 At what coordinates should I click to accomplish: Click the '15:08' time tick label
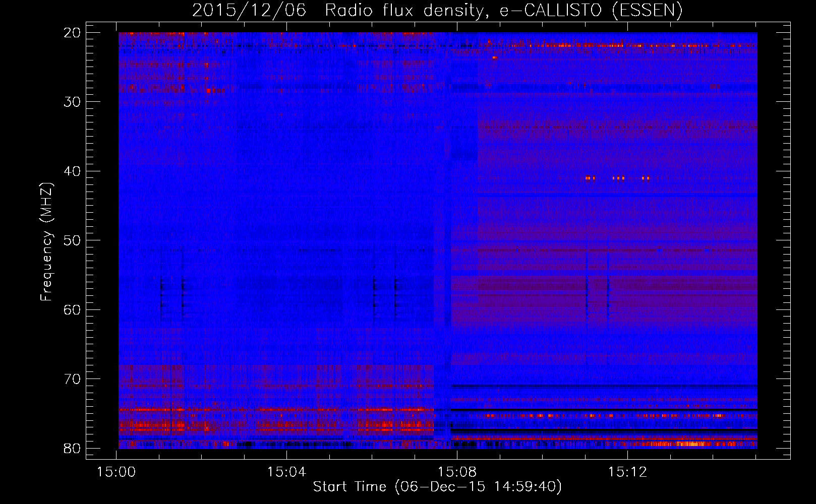point(457,472)
